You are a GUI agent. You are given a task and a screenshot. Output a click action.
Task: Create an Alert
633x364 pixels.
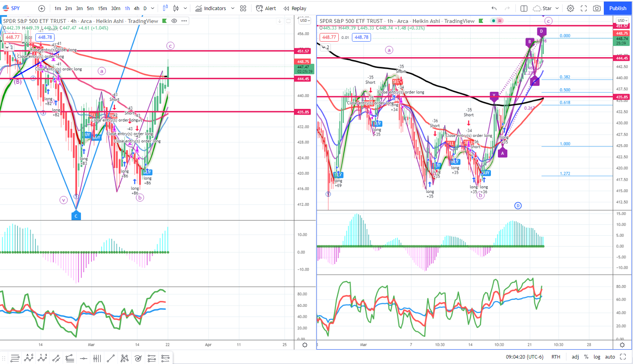coord(266,8)
